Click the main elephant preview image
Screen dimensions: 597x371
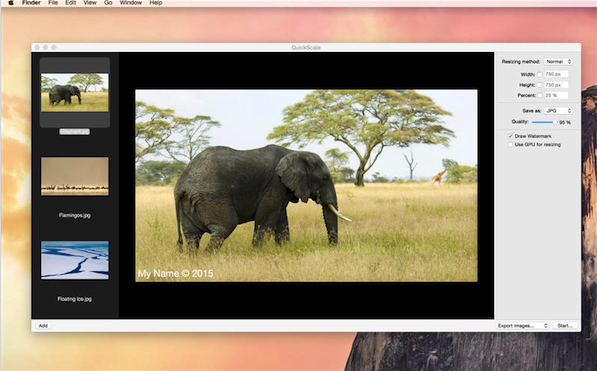coord(306,186)
